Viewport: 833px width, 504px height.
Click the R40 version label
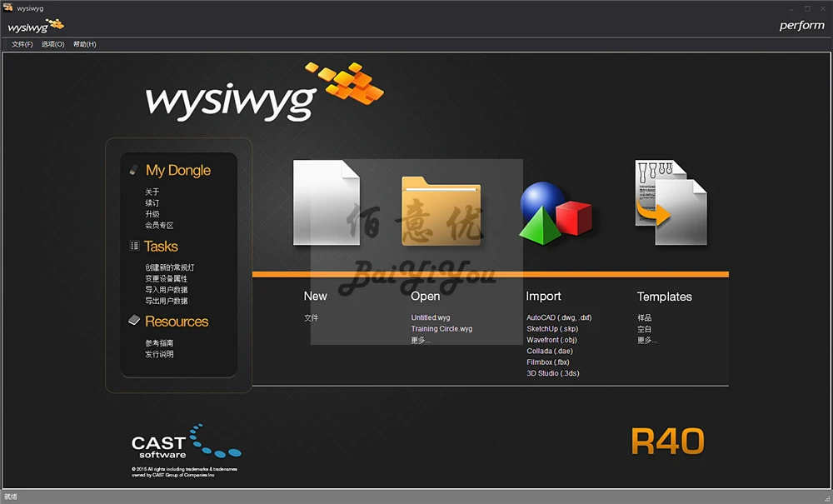pyautogui.click(x=668, y=441)
